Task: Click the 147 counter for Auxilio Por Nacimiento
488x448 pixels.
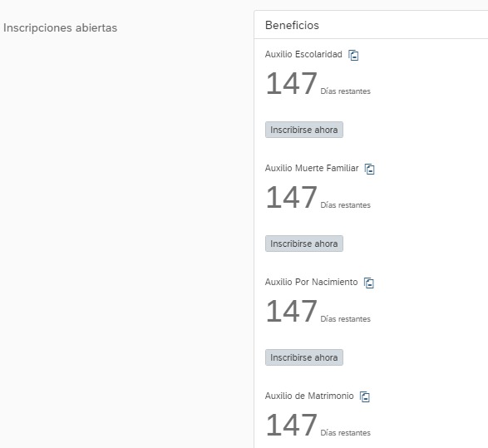Action: coord(292,311)
